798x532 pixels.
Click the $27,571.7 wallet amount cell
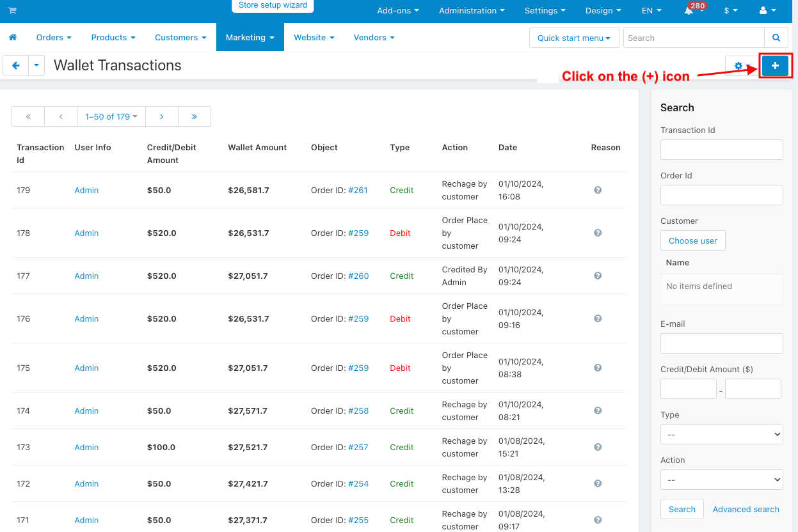click(248, 411)
